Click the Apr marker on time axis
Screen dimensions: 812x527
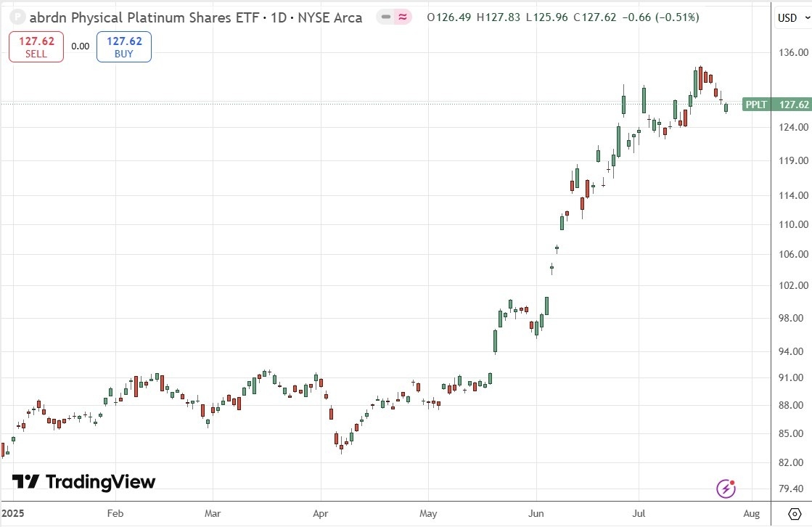320,514
